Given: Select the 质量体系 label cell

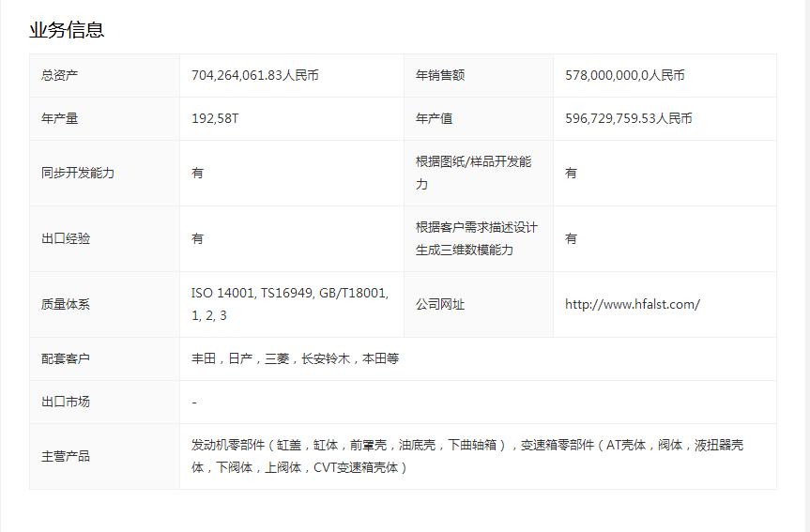Looking at the screenshot, I should tap(104, 304).
